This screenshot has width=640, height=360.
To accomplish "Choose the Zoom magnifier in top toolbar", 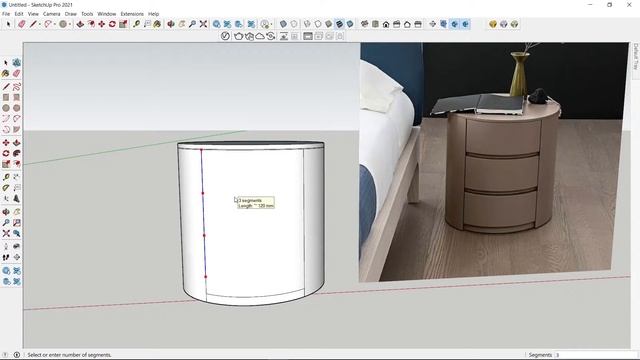I will (x=192, y=24).
